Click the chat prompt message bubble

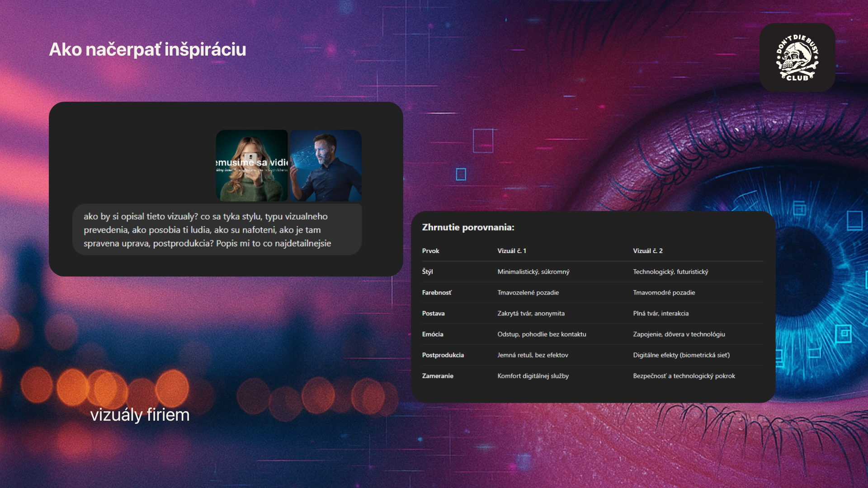pos(217,230)
